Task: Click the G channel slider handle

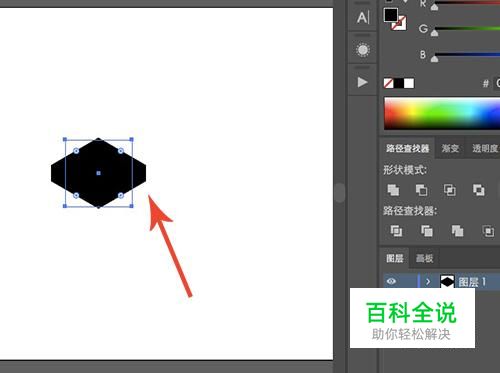Action: click(434, 33)
